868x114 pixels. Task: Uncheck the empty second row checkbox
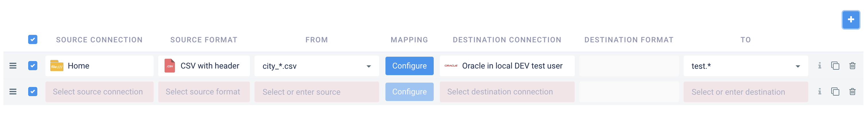pyautogui.click(x=33, y=92)
